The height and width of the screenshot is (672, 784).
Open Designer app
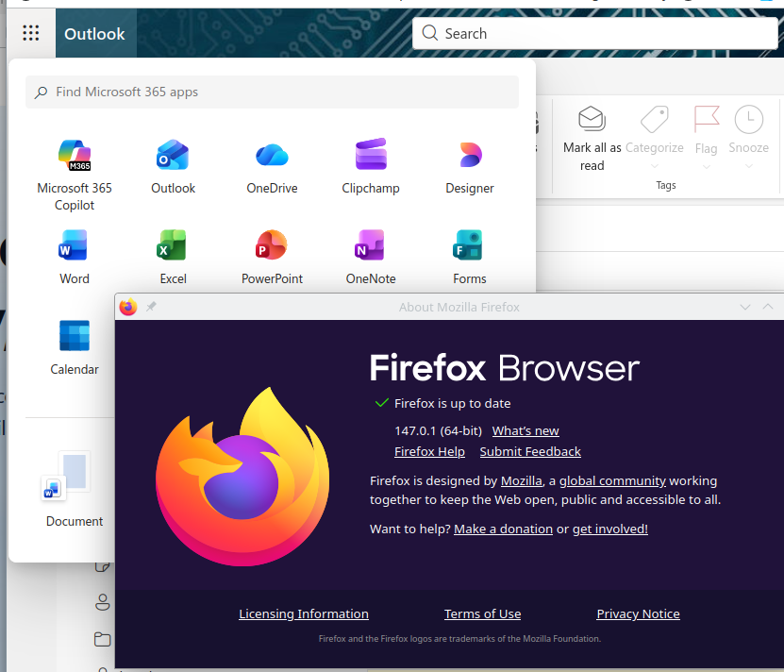tap(470, 167)
